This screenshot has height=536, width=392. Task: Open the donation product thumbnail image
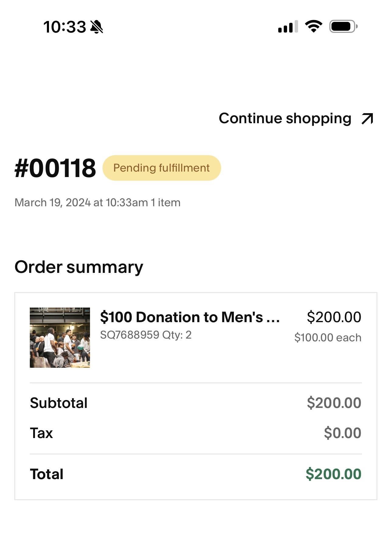point(60,338)
